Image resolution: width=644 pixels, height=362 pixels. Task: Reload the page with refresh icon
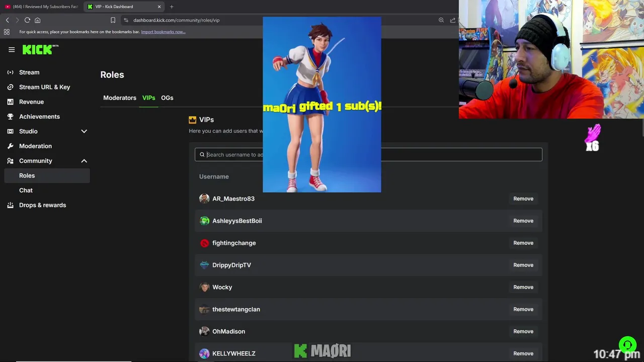[x=27, y=20]
